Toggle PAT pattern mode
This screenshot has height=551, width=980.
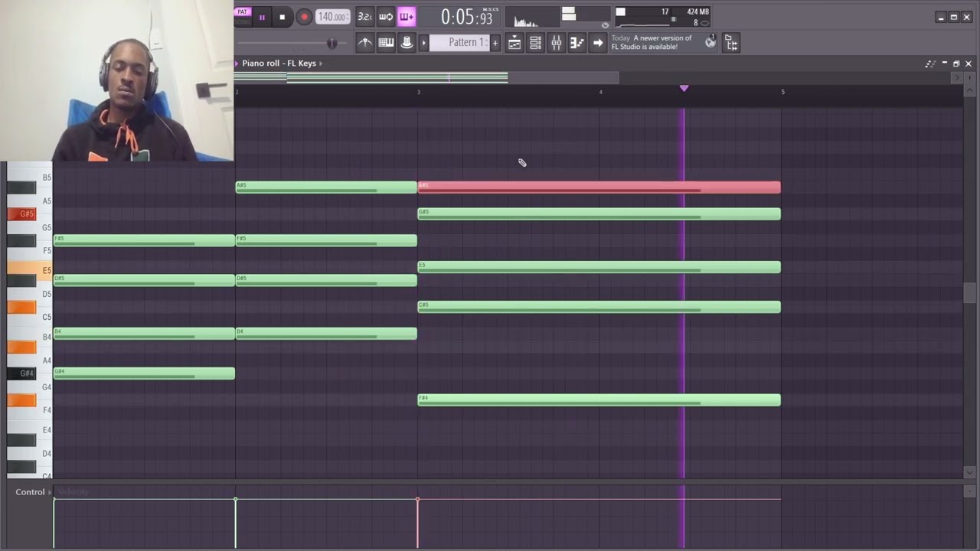click(243, 11)
